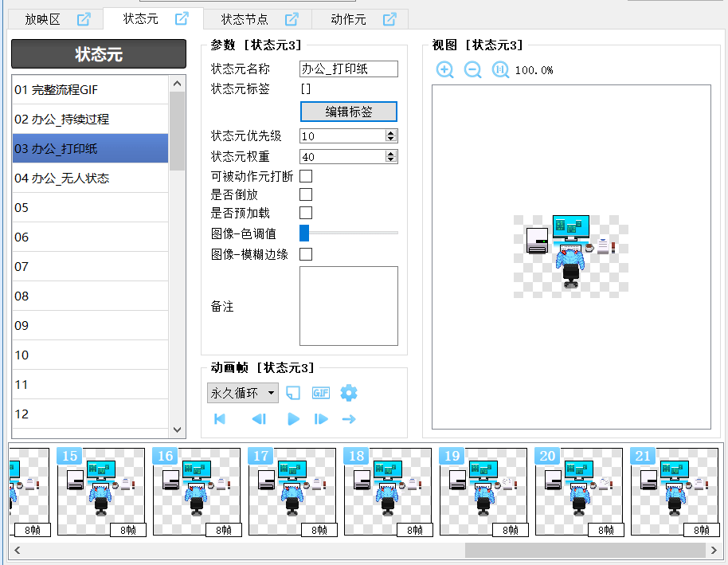Play the animation frames
The image size is (728, 565).
pos(293,419)
